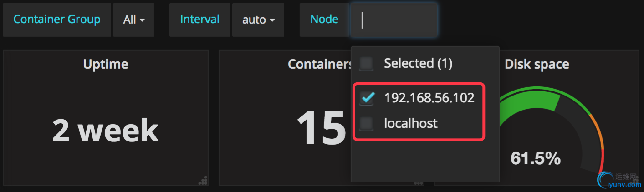Click the Uptime panel resize handle
This screenshot has width=644, height=192.
coord(203,181)
